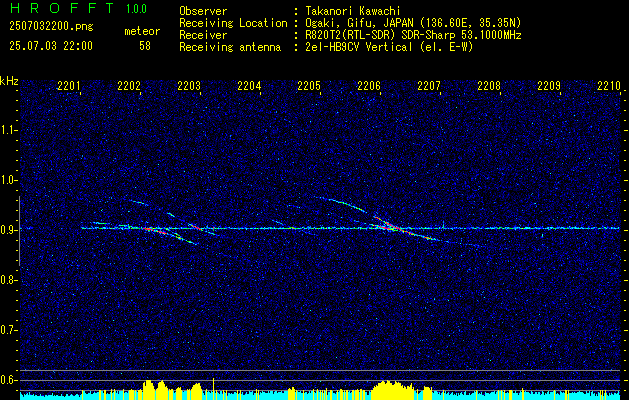Click the 'Receiving antenna' label

point(230,47)
